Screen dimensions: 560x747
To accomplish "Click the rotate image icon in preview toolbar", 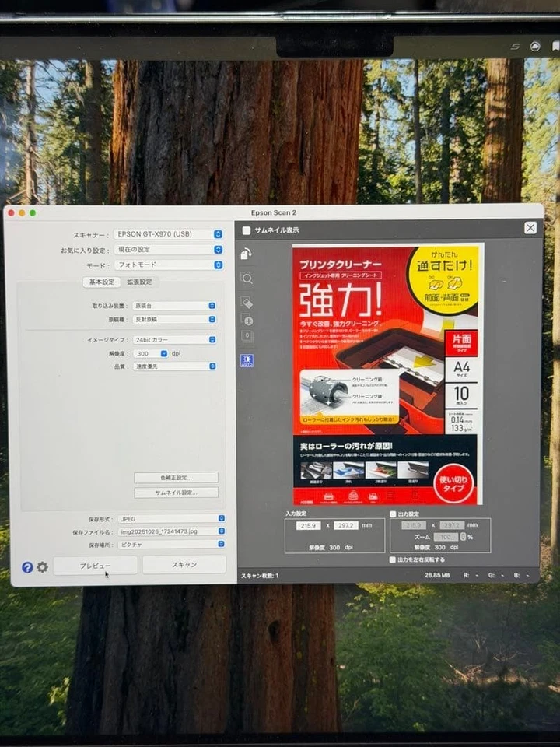I will [247, 254].
